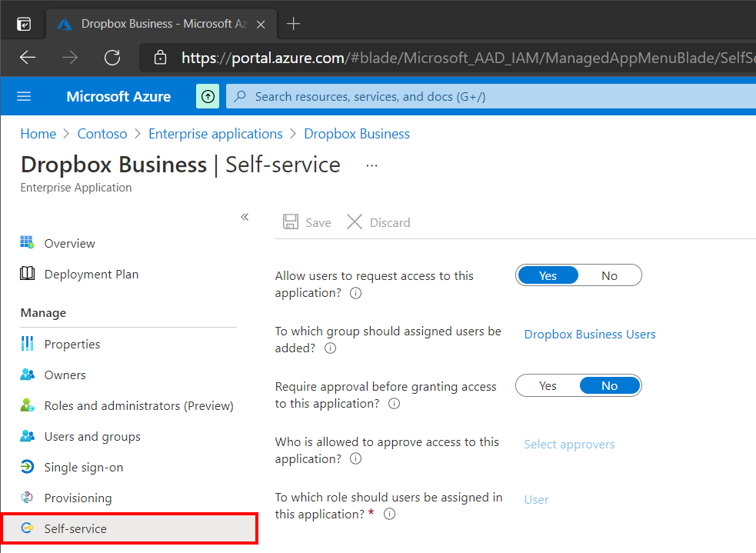Screen dimensions: 756x553
Task: Navigate to Home breadcrumb
Action: (x=38, y=134)
